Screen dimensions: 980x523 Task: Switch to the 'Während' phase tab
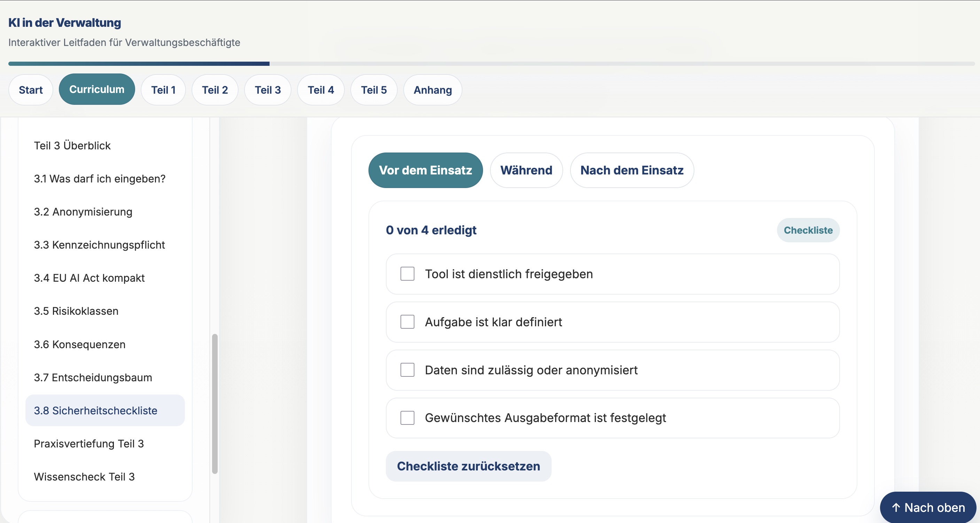pyautogui.click(x=526, y=170)
